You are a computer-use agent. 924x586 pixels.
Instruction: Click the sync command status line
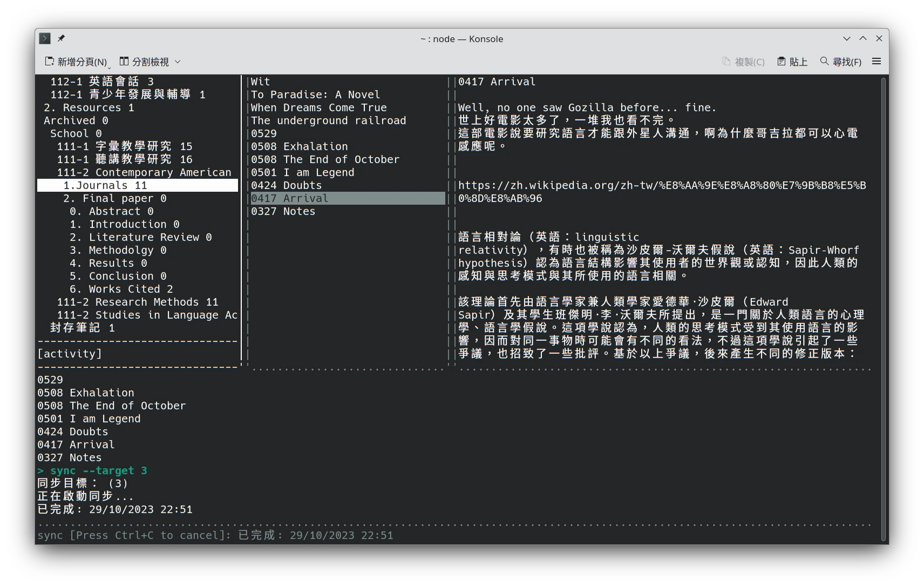[215, 535]
